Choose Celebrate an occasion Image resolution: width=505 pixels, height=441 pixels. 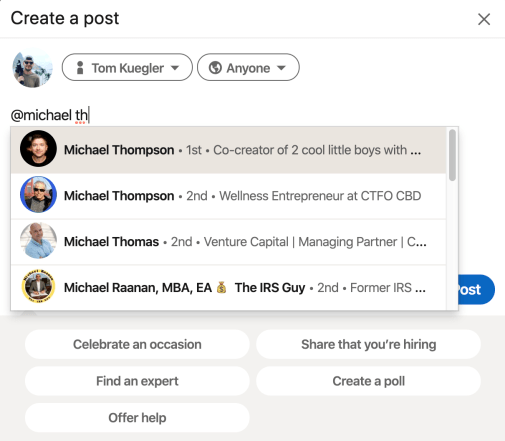[x=137, y=344]
